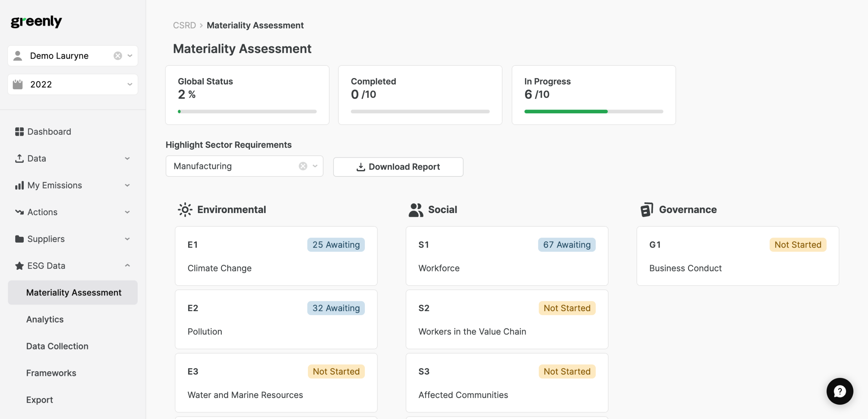Viewport: 868px width, 419px height.
Task: Expand the Actions menu section
Action: pyautogui.click(x=127, y=212)
